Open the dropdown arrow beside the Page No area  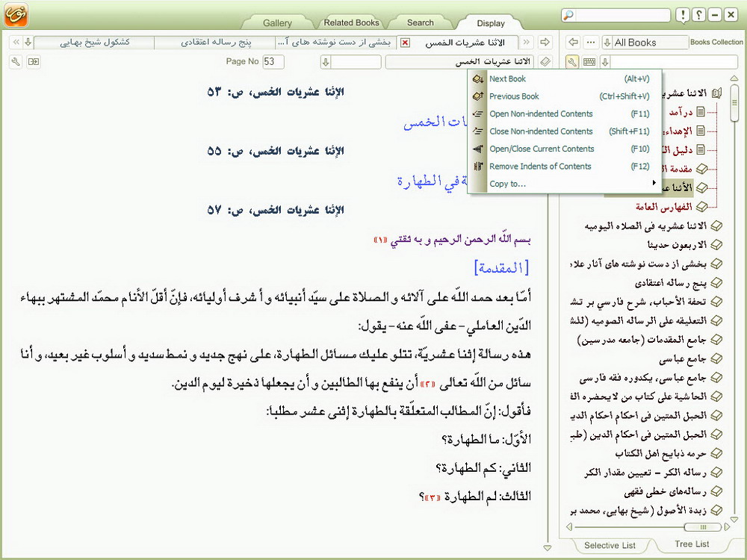coord(326,61)
